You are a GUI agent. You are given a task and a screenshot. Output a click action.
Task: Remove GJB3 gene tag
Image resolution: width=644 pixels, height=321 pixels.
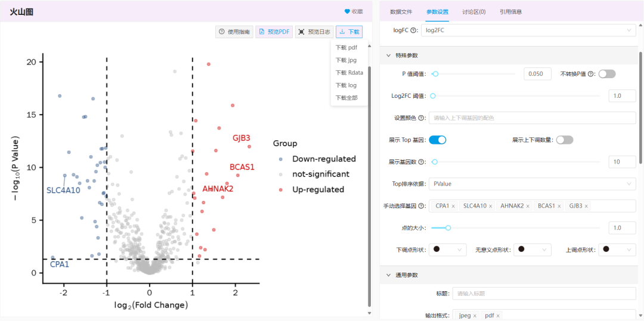tap(587, 206)
